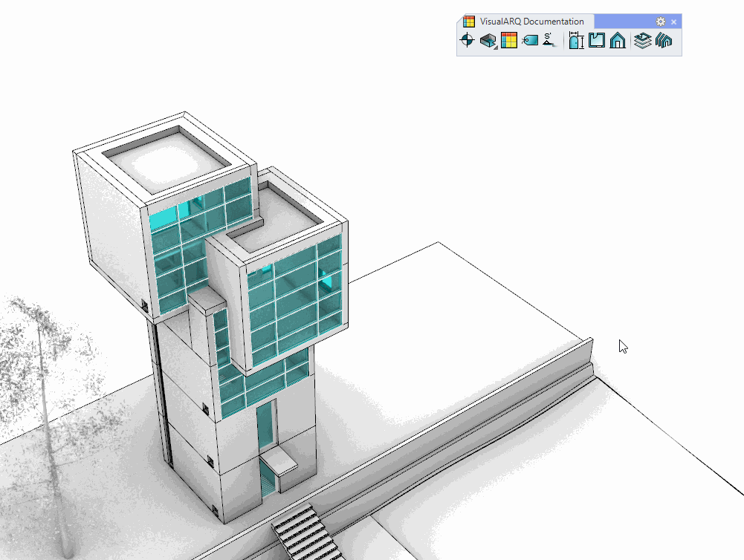Click the multiple house sections icon
This screenshot has width=744, height=560.
[x=664, y=41]
